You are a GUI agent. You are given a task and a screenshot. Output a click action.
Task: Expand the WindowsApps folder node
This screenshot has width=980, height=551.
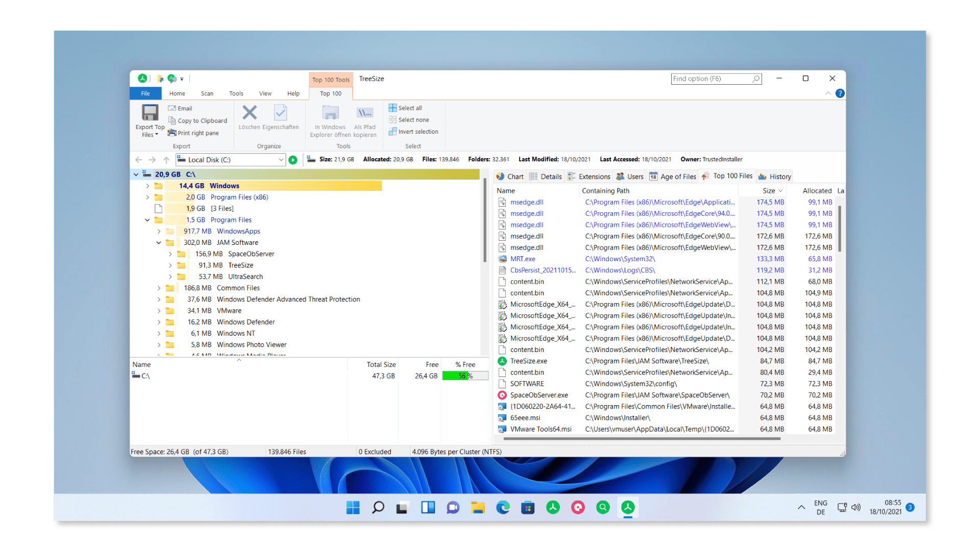159,232
